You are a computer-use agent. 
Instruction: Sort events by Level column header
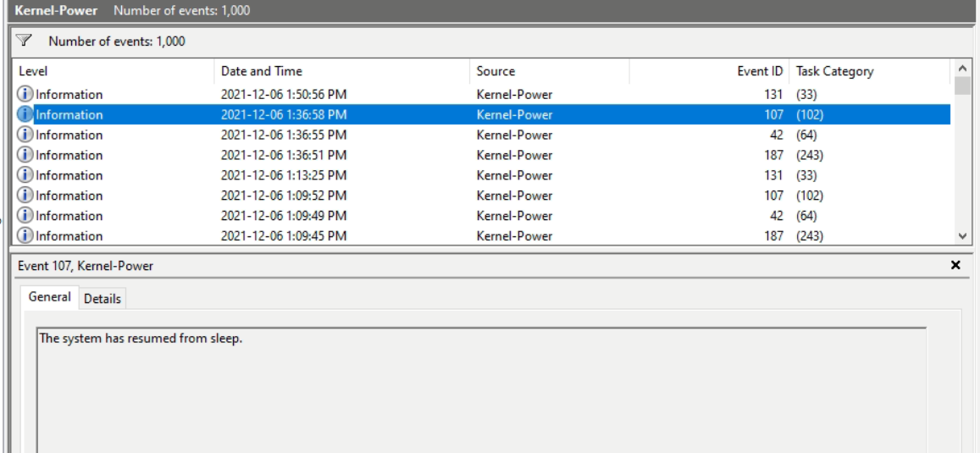tap(32, 72)
